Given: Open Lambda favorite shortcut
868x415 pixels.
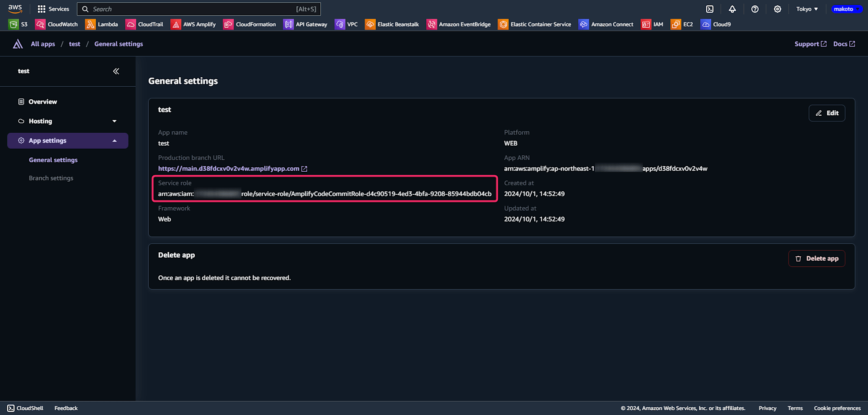Looking at the screenshot, I should (x=102, y=24).
